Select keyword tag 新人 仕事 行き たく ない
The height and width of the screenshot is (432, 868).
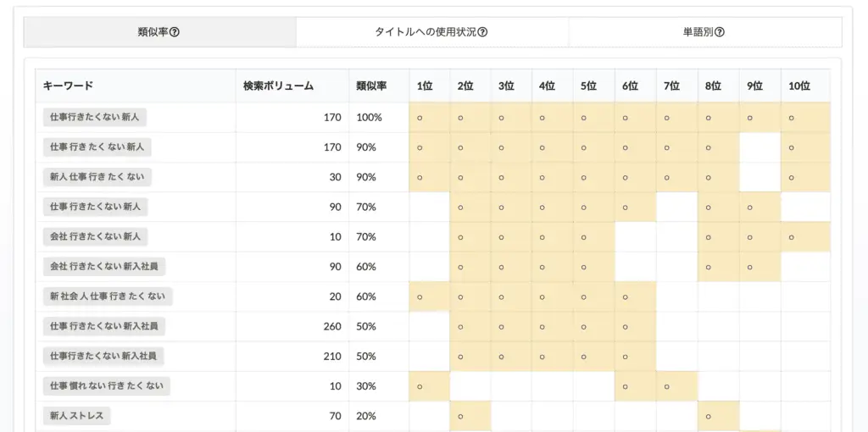pos(97,177)
